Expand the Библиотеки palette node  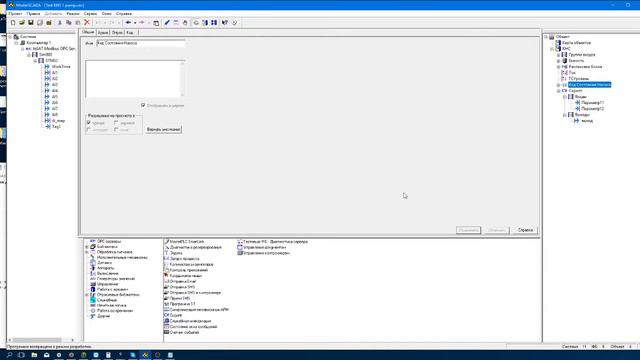pos(87,247)
